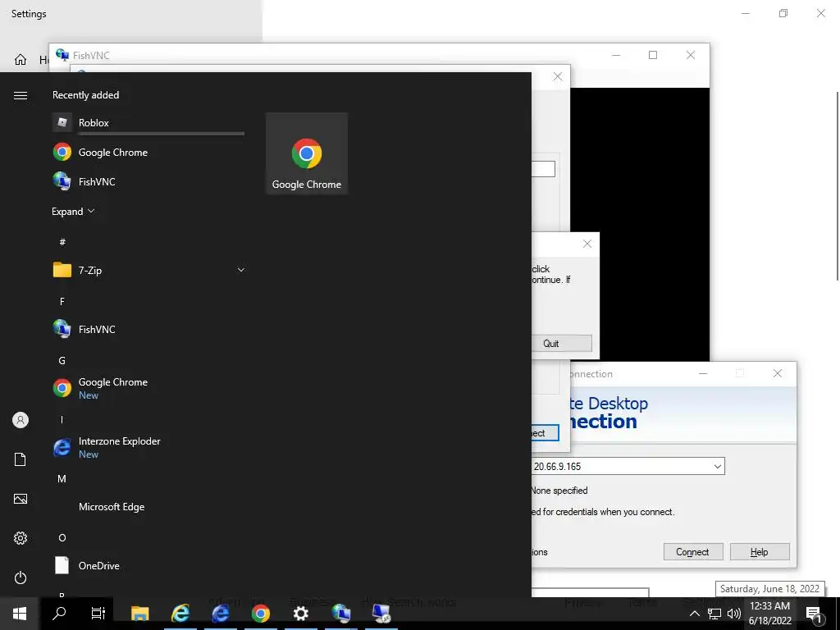
Task: Switch to Chrome on taskbar
Action: [x=260, y=614]
